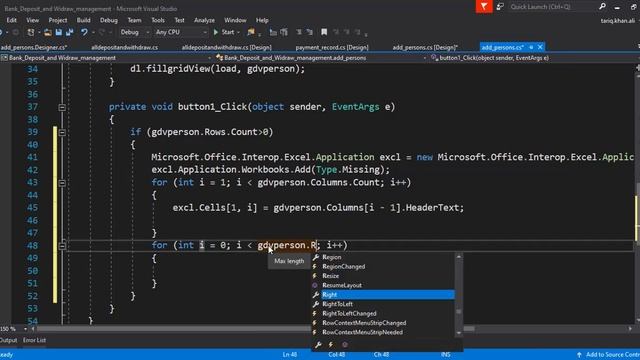Close the add_persons.cs tab
The width and height of the screenshot is (640, 360).
click(540, 47)
